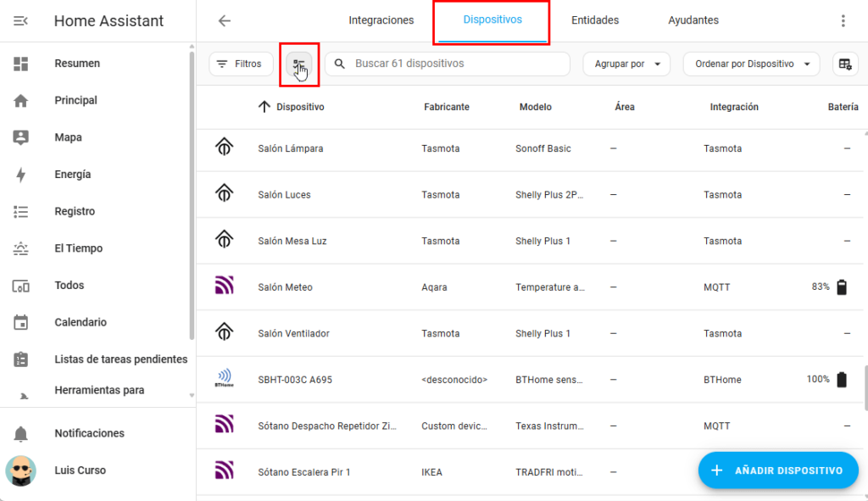The width and height of the screenshot is (868, 501).
Task: Click the back arrow icon
Action: pos(224,21)
